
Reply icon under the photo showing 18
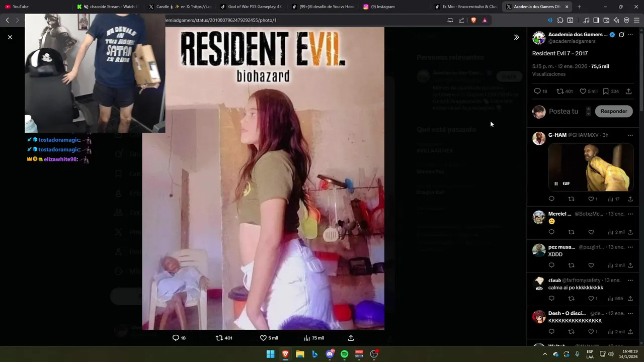coord(176,338)
